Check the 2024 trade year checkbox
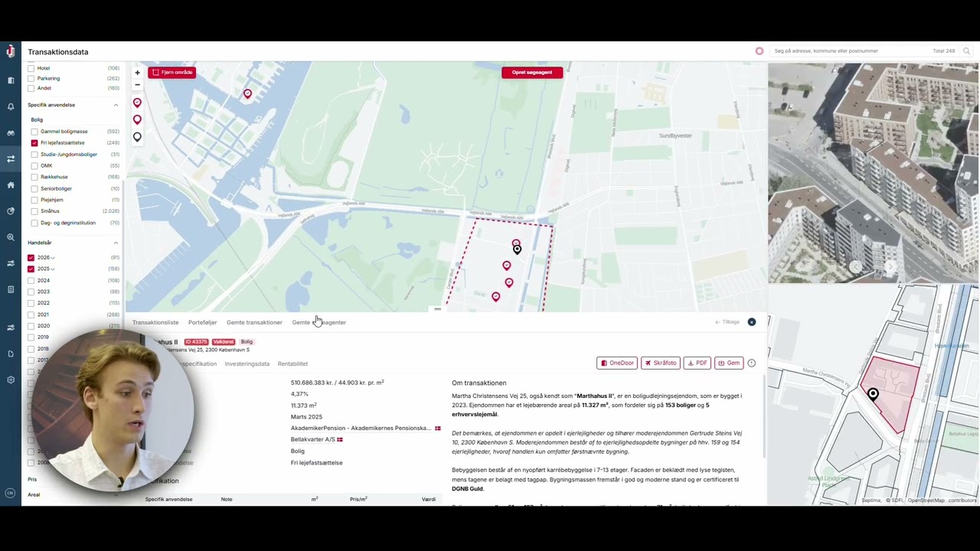Viewport: 980px width, 551px height. coord(31,280)
